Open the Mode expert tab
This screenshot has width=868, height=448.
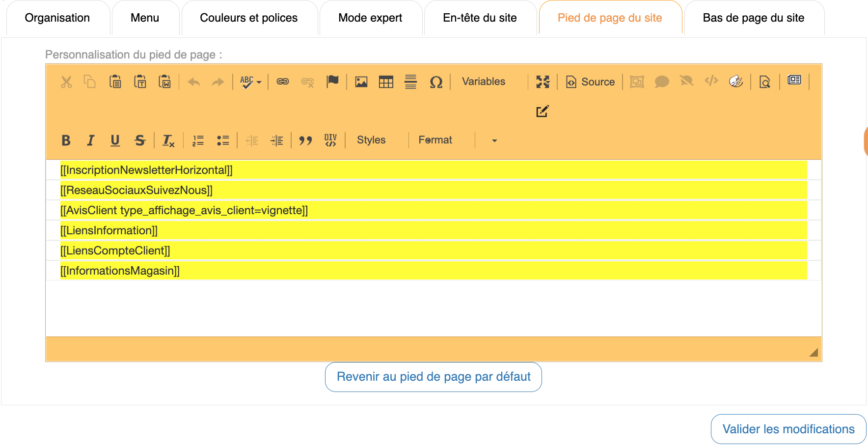pos(370,18)
